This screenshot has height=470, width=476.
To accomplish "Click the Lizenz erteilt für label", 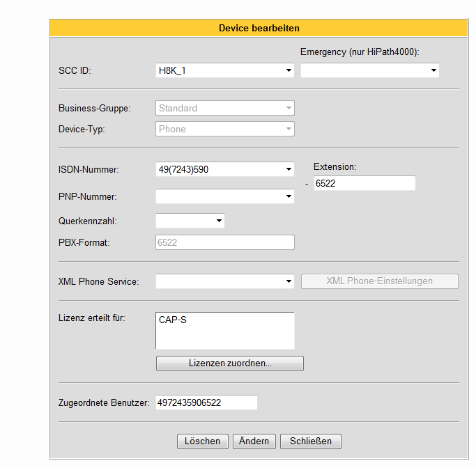I will click(x=92, y=318).
